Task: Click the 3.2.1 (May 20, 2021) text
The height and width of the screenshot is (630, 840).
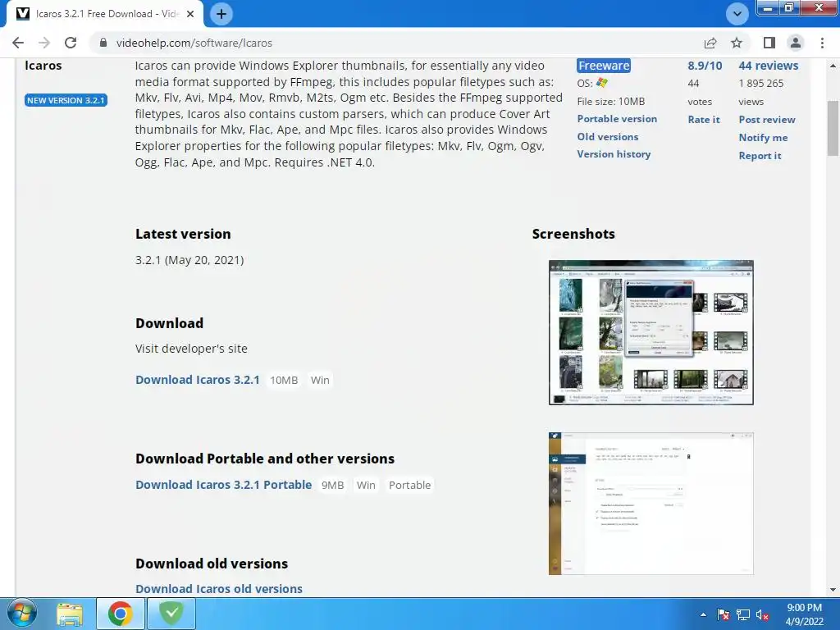Action: tap(189, 260)
